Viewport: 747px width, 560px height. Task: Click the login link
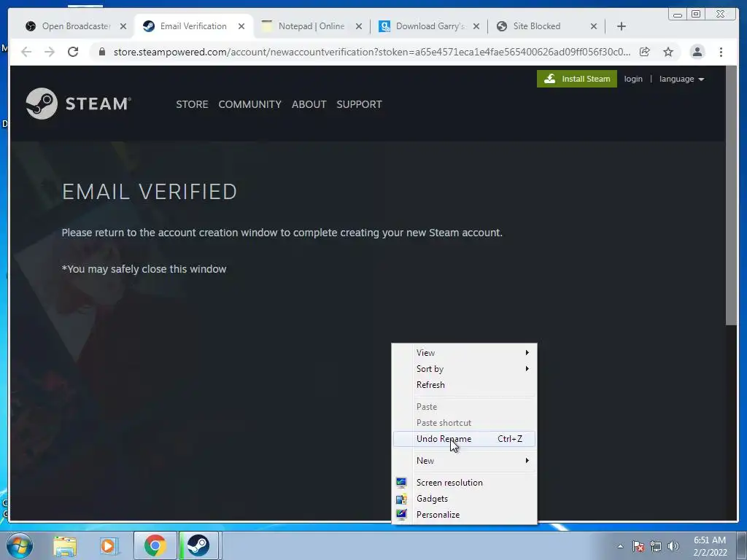click(x=633, y=79)
